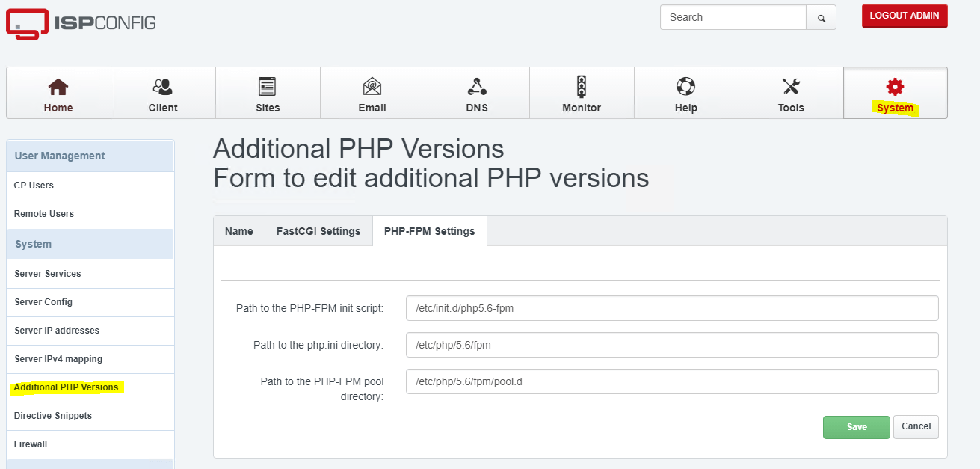This screenshot has height=469, width=980.
Task: Click the PHP-FPM pool directory field
Action: click(671, 381)
